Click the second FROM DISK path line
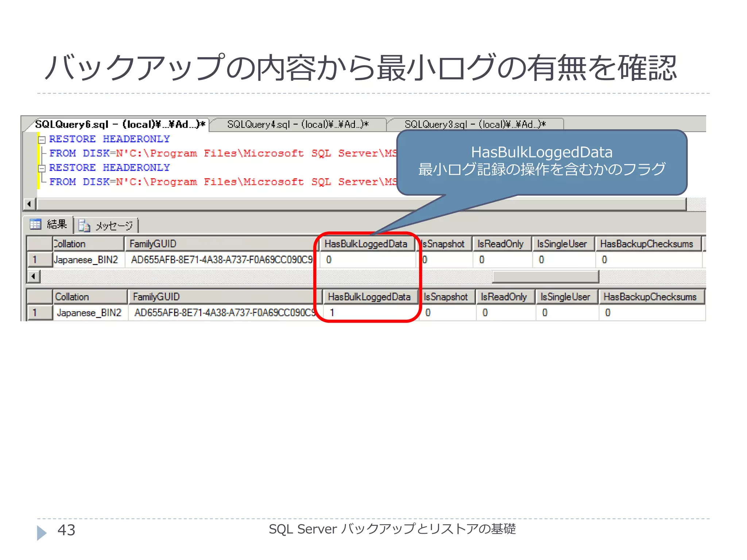This screenshot has width=747, height=560. click(x=223, y=182)
